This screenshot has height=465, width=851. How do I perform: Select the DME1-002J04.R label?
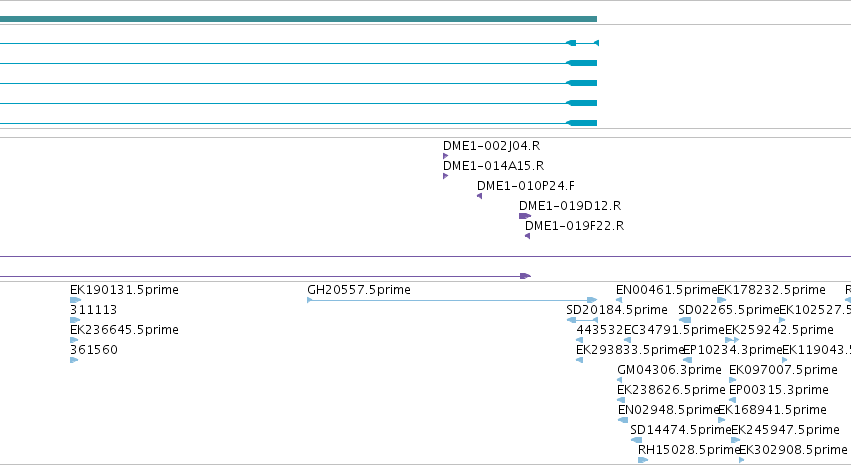click(491, 146)
